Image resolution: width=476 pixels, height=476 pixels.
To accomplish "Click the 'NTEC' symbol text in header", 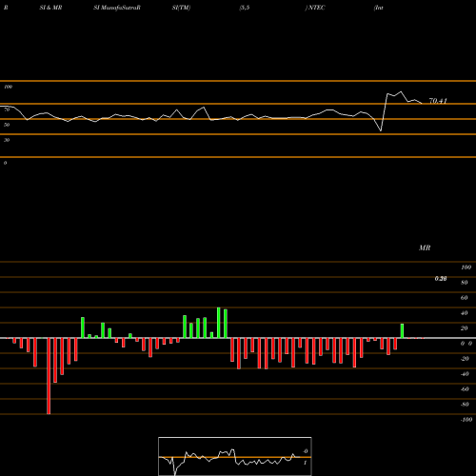I will (x=316, y=8).
